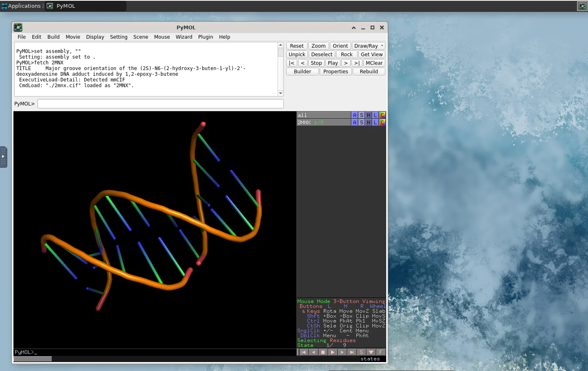Open the Scene menu
Viewport: 588px width, 371px height.
(141, 37)
